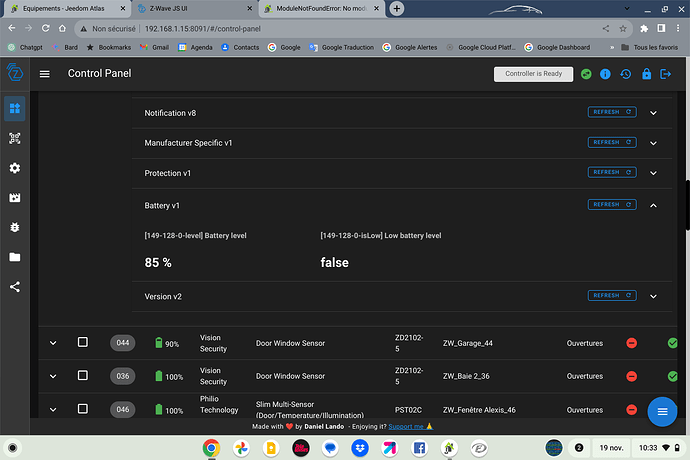Refresh Version v2 values
Screen dimensions: 690x460
(x=612, y=295)
